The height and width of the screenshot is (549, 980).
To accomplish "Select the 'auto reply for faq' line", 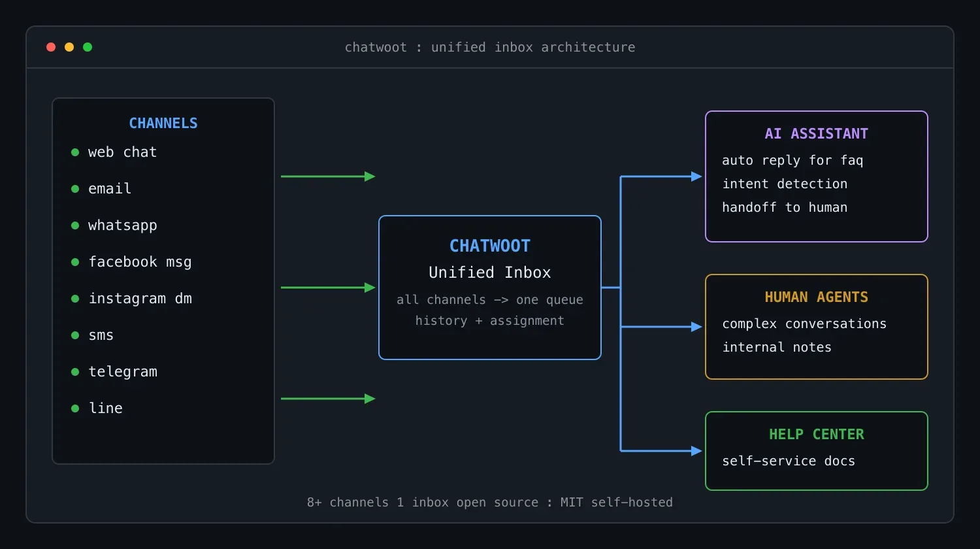I will click(792, 161).
